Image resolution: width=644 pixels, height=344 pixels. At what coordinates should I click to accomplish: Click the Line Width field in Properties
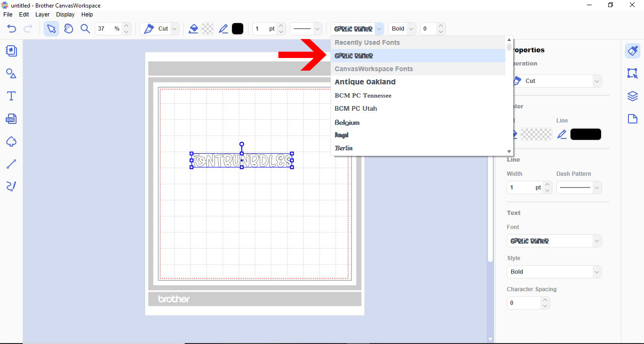tap(525, 188)
